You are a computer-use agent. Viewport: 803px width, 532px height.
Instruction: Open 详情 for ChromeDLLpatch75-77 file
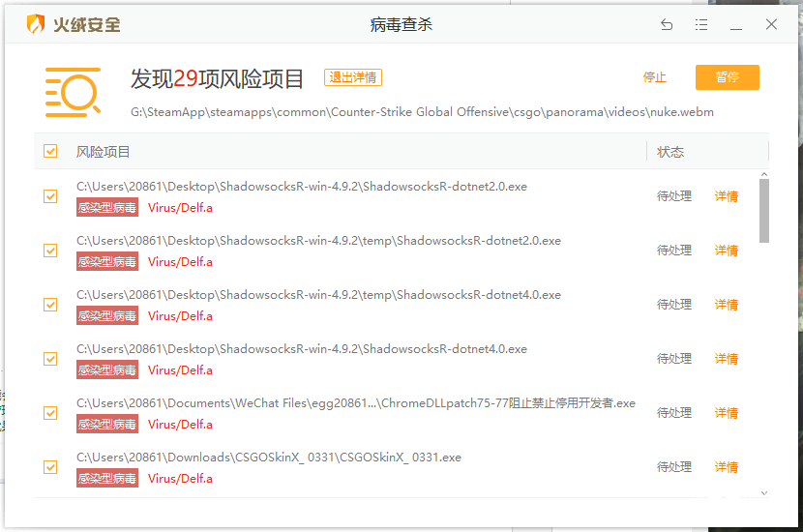727,413
